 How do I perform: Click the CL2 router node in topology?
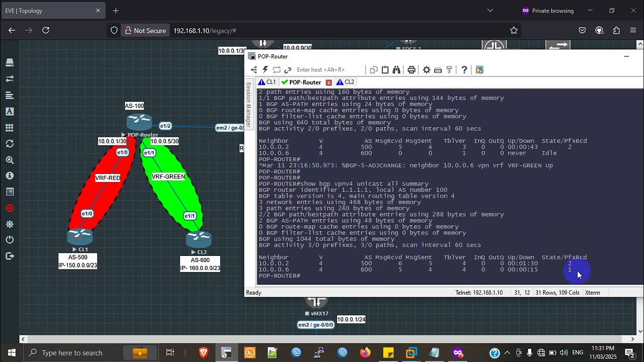[x=199, y=239]
